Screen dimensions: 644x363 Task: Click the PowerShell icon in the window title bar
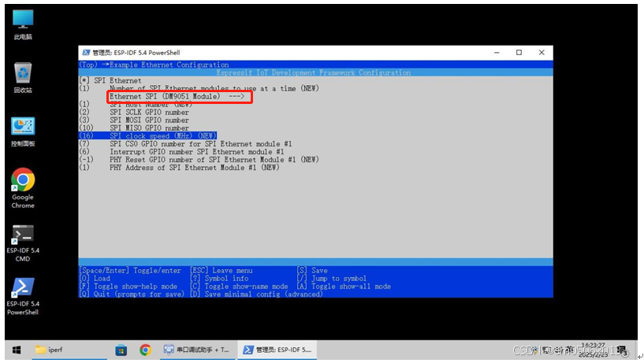(86, 53)
